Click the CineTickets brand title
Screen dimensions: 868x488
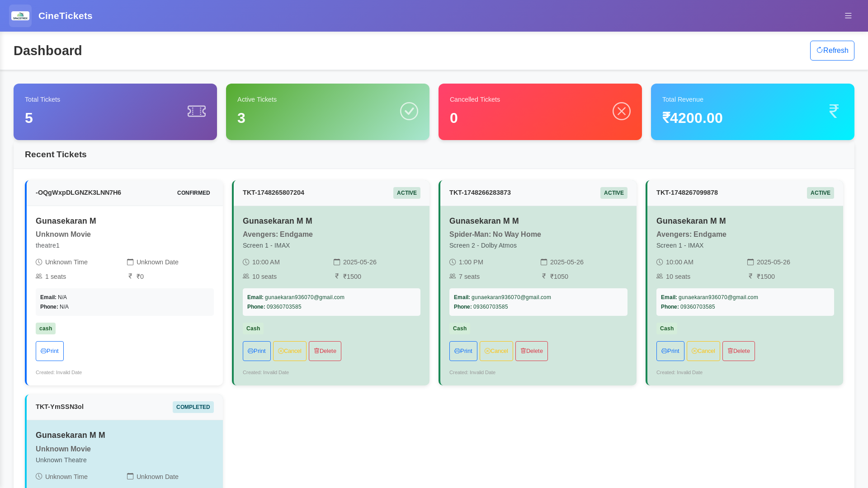tap(66, 16)
